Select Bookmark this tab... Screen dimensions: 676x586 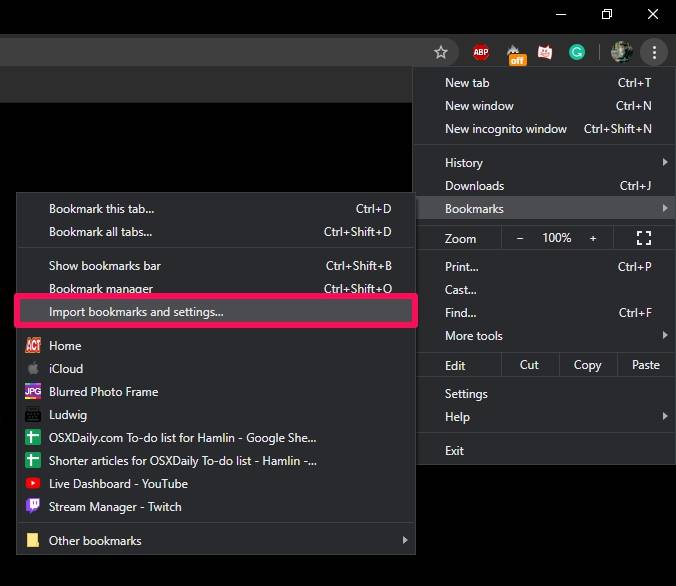pyautogui.click(x=216, y=209)
